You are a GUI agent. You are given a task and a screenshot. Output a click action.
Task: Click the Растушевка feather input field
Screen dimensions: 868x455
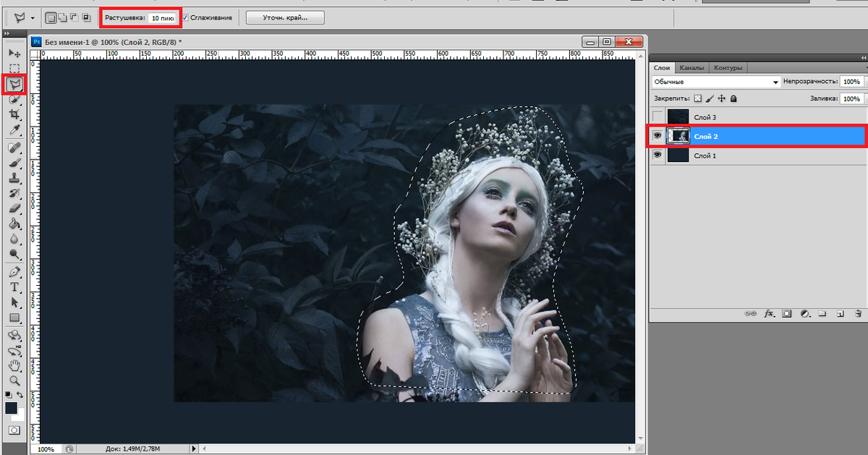(x=161, y=17)
